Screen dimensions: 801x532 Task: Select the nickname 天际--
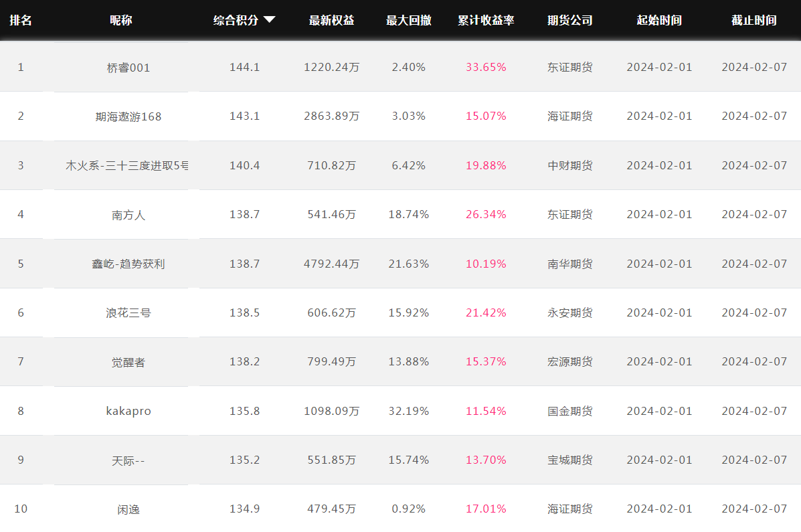128,460
